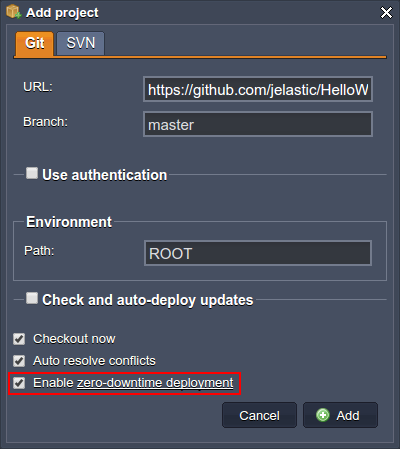Click the Environment section heading
The image size is (400, 449).
coord(69,222)
